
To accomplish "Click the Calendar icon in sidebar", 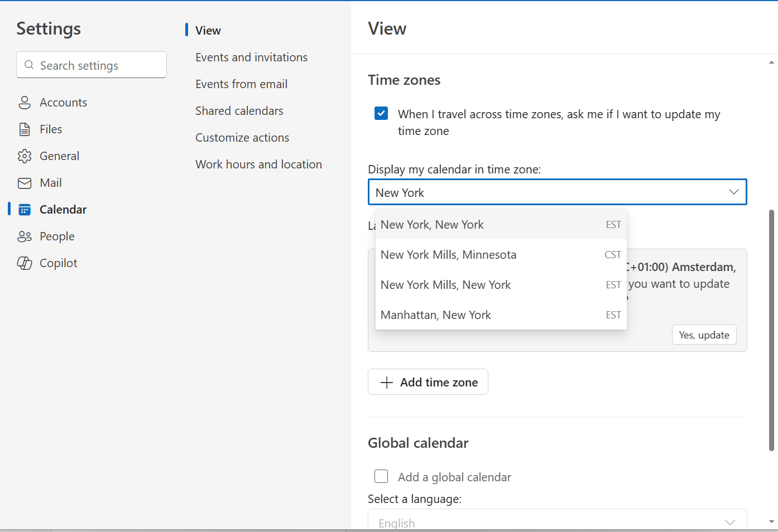I will (x=25, y=210).
